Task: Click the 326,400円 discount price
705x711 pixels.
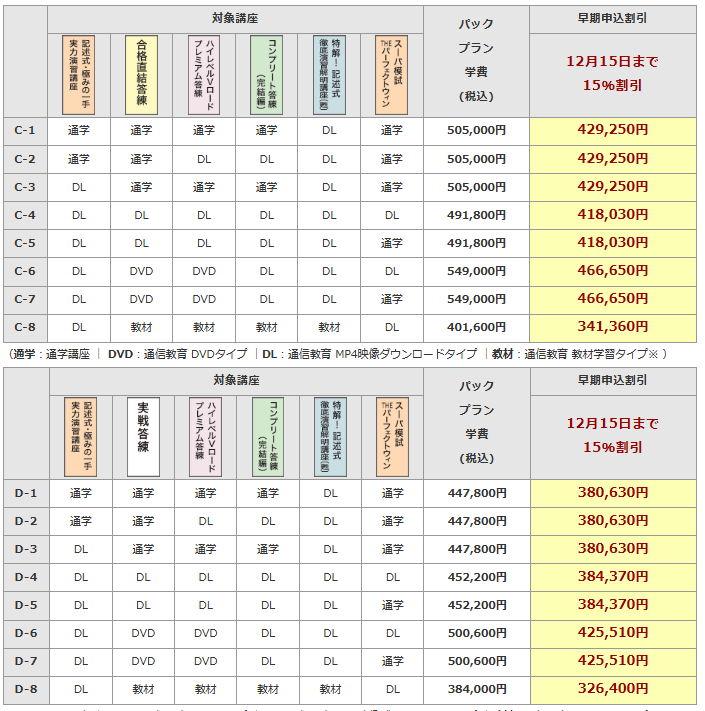Action: (613, 689)
